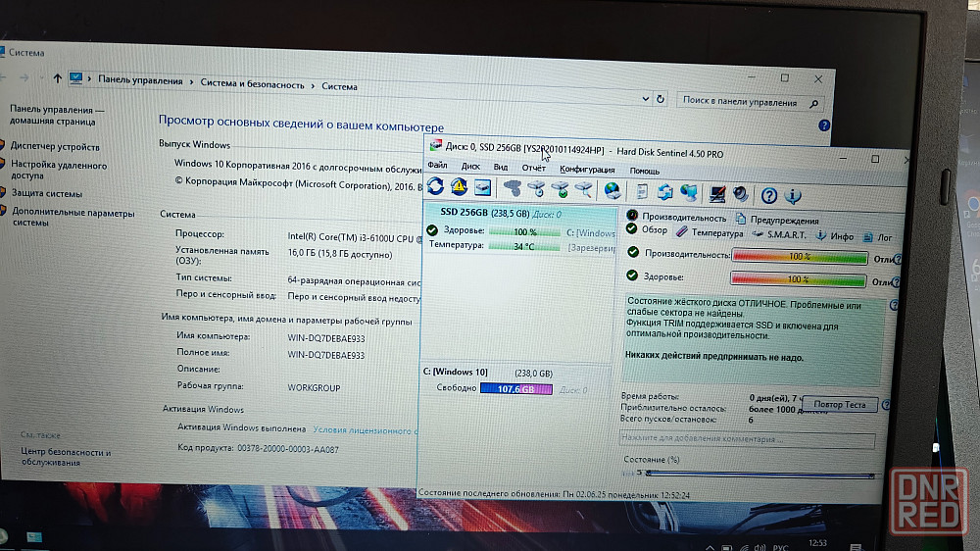Image resolution: width=980 pixels, height=551 pixels.
Task: Click the Система и безопасность breadcrumb
Action: 252,83
